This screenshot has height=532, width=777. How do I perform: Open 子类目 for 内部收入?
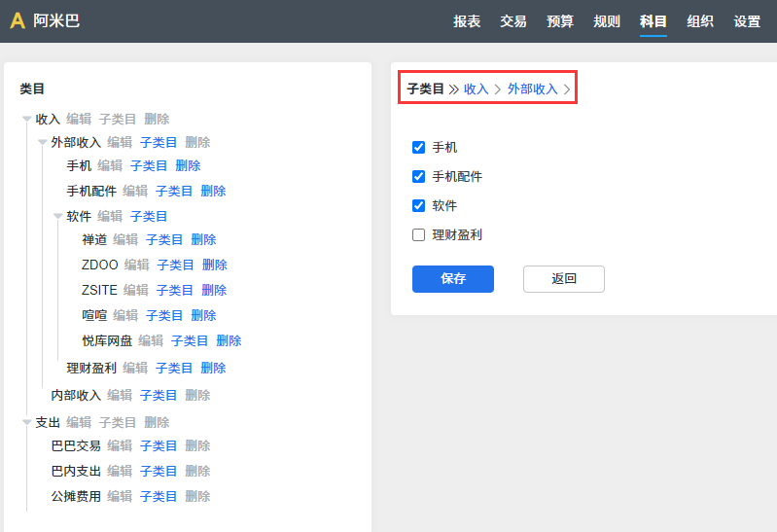(159, 396)
